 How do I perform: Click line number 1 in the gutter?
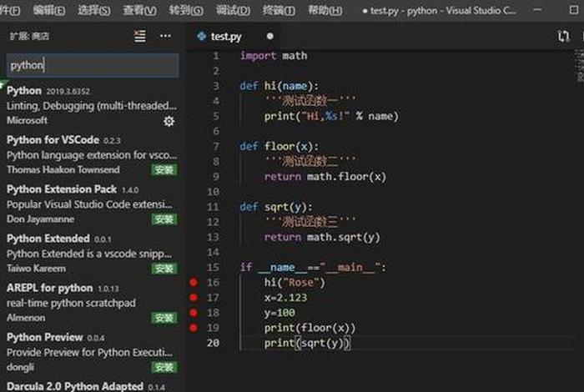[215, 56]
